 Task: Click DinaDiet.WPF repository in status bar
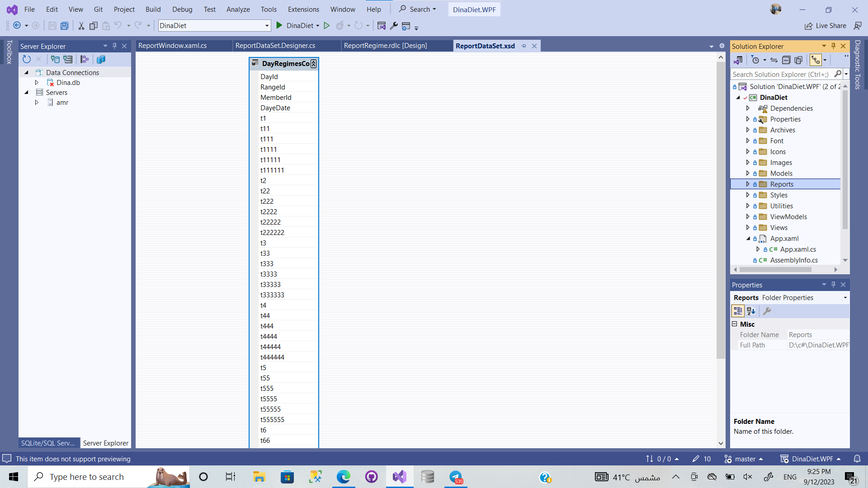point(811,459)
